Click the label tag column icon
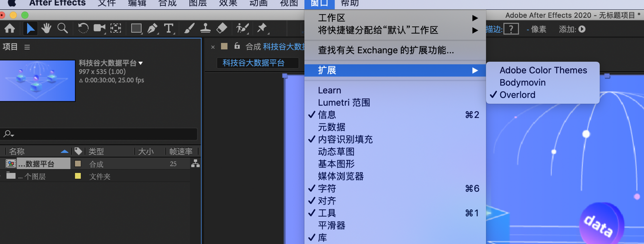Image resolution: width=644 pixels, height=244 pixels. 78,151
